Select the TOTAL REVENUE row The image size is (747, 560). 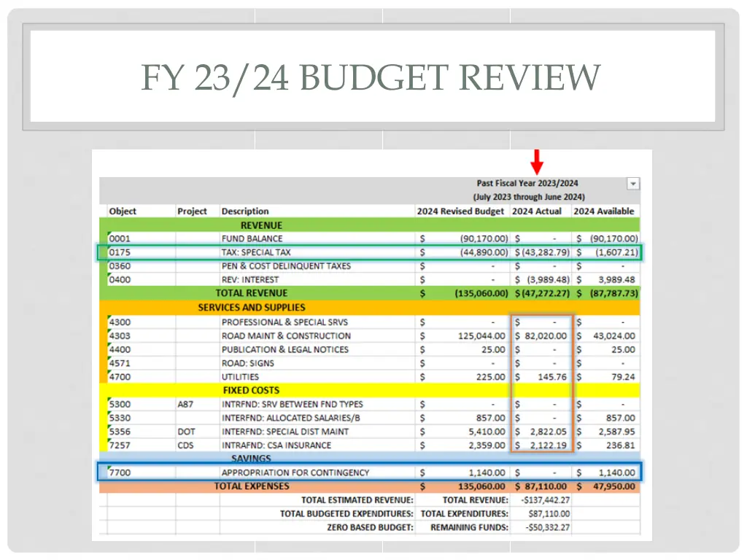coord(252,293)
